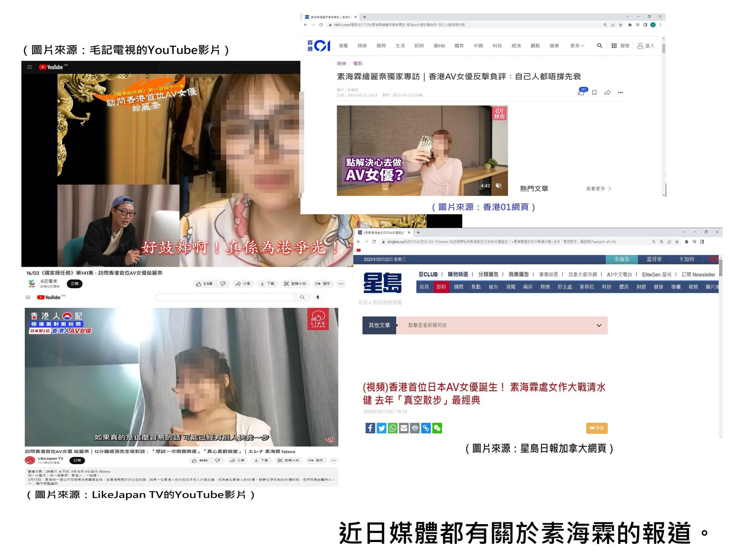Open the 更多 dropdown in HK01 navigation

pos(577,45)
